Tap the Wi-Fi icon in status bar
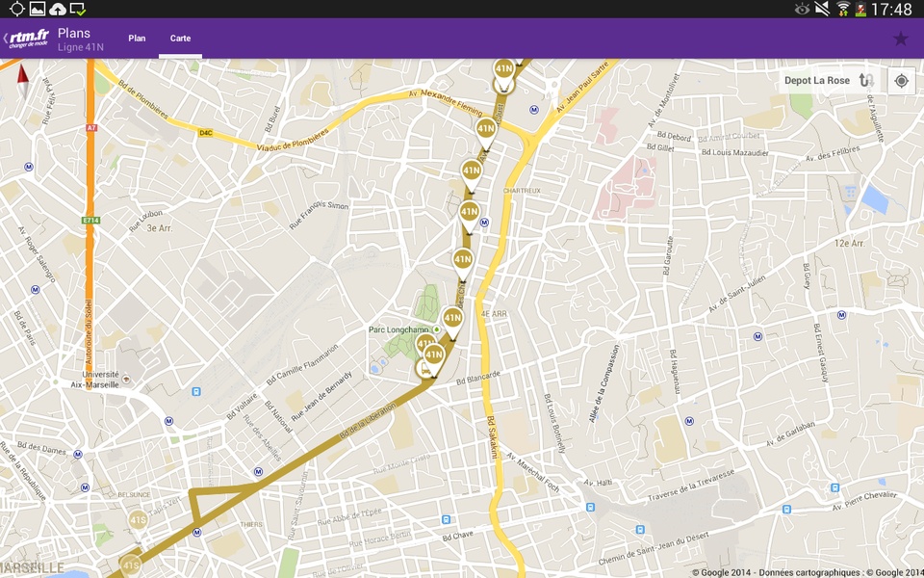This screenshot has width=924, height=578. [843, 9]
